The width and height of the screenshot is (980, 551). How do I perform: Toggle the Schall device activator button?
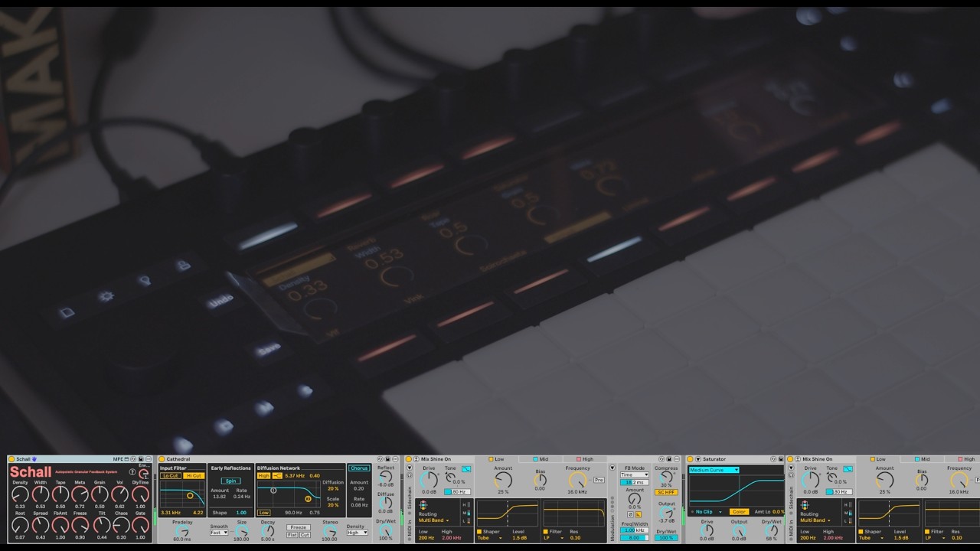coord(11,459)
